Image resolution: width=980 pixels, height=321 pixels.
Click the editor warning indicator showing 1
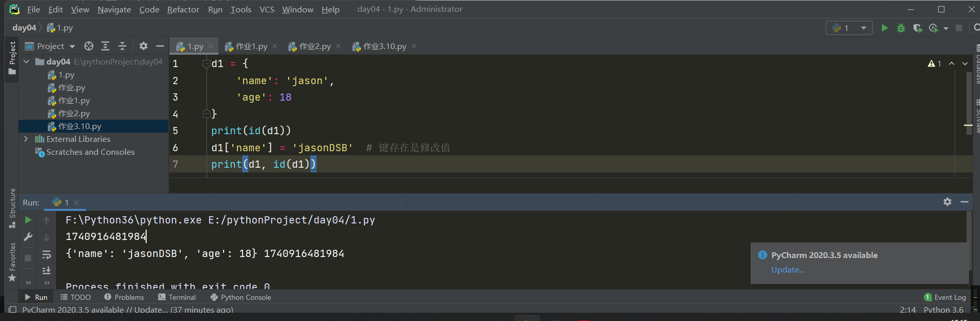[x=935, y=63]
